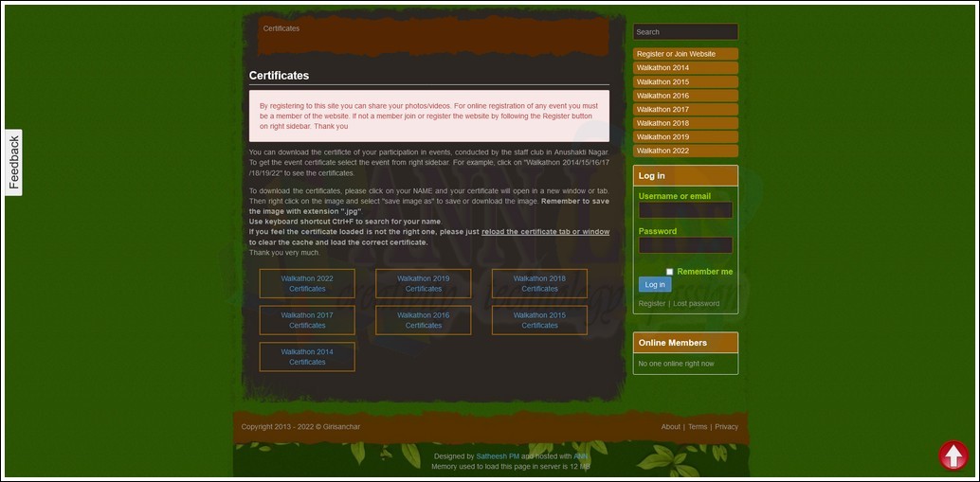The image size is (980, 482).
Task: Select Walkathon 2014 in sidebar menu
Action: (x=685, y=68)
